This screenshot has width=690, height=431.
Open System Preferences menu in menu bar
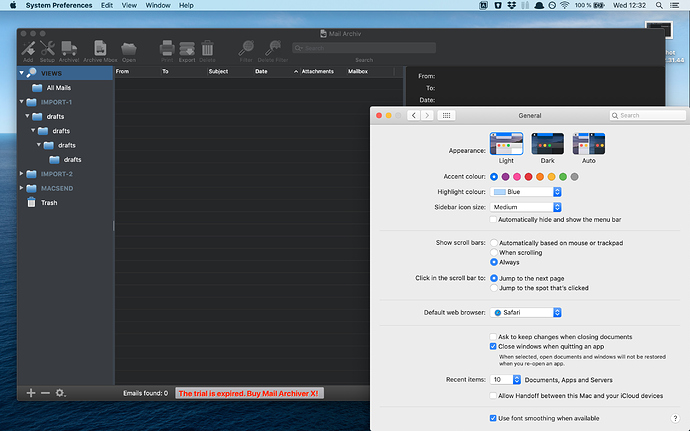click(x=59, y=5)
